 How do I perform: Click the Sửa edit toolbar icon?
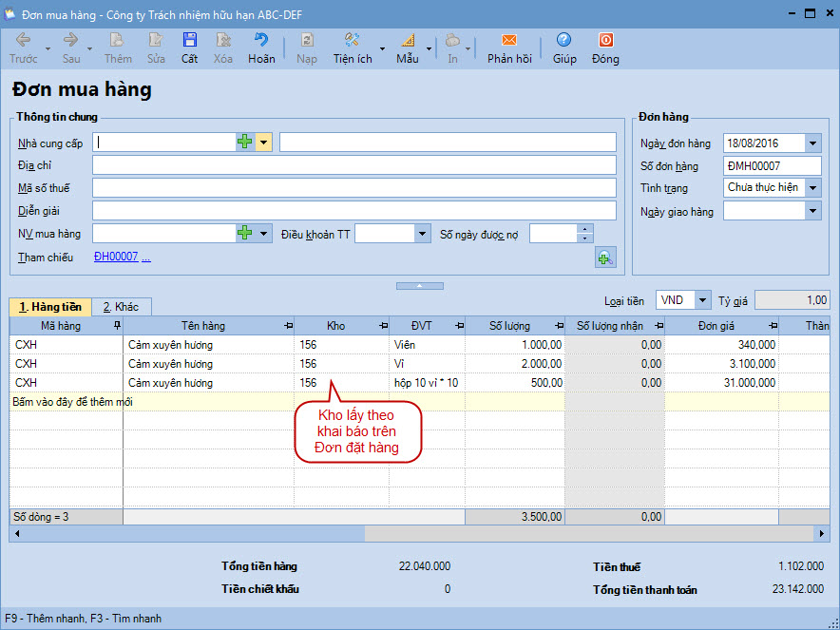click(156, 48)
